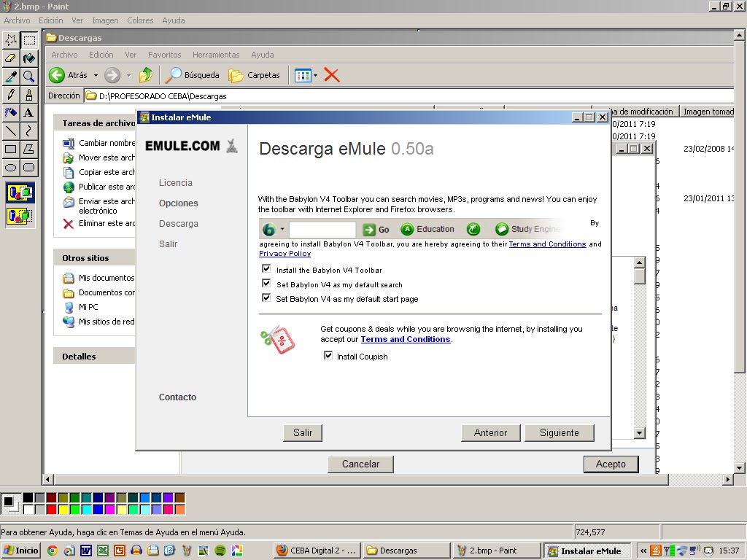
Task: Click the green Atrás back arrow
Action: pos(57,75)
